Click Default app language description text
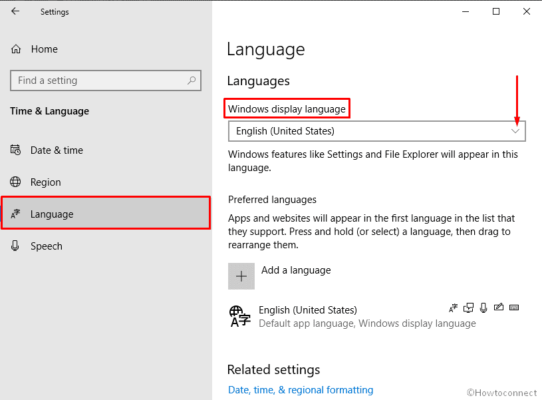 367,323
